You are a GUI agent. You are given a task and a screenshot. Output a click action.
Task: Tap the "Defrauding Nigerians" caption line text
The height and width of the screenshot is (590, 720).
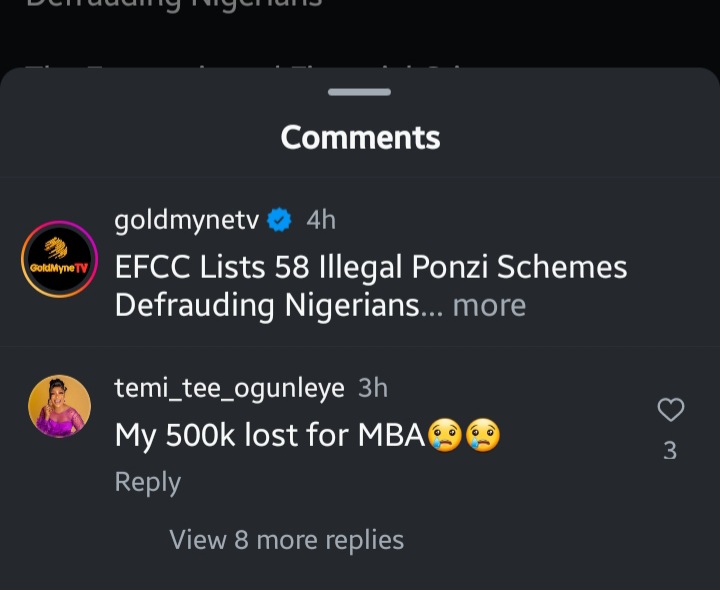(x=266, y=305)
